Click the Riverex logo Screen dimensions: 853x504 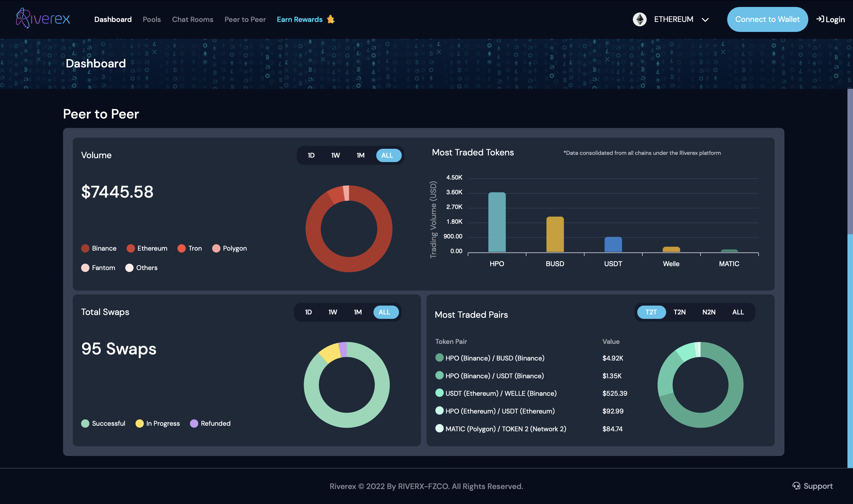point(43,18)
